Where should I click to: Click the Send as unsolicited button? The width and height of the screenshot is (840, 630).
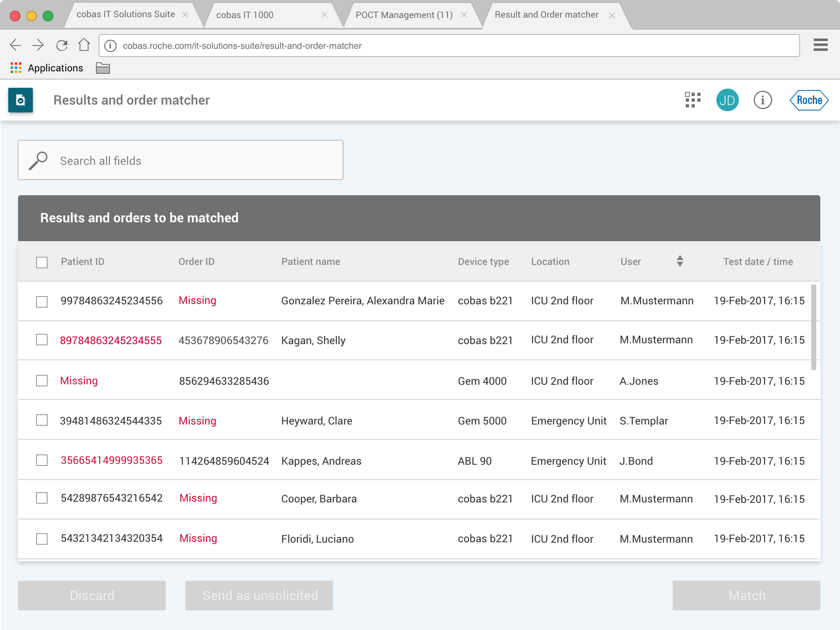tap(259, 595)
